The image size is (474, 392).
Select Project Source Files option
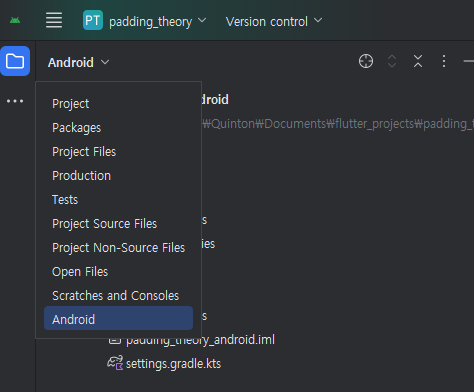pos(118,224)
